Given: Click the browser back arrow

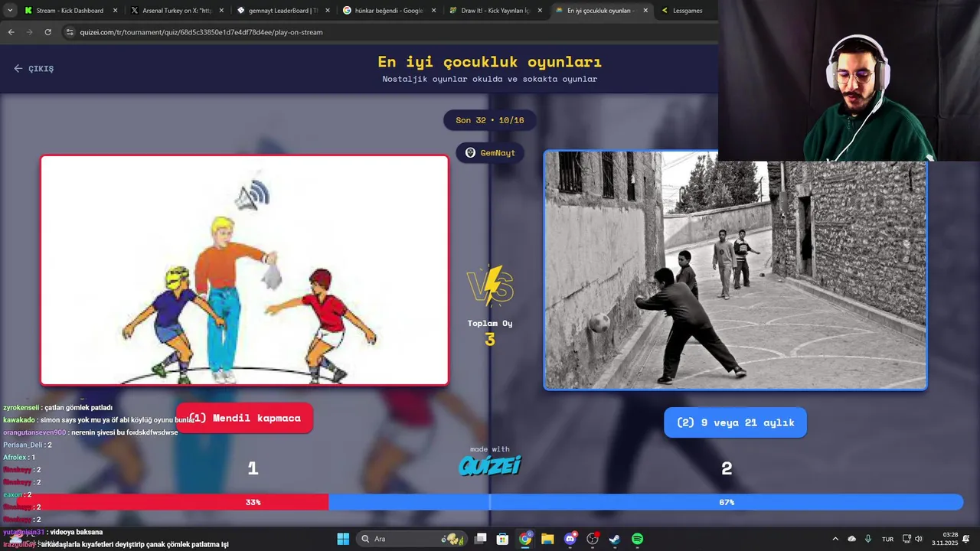Looking at the screenshot, I should (11, 32).
